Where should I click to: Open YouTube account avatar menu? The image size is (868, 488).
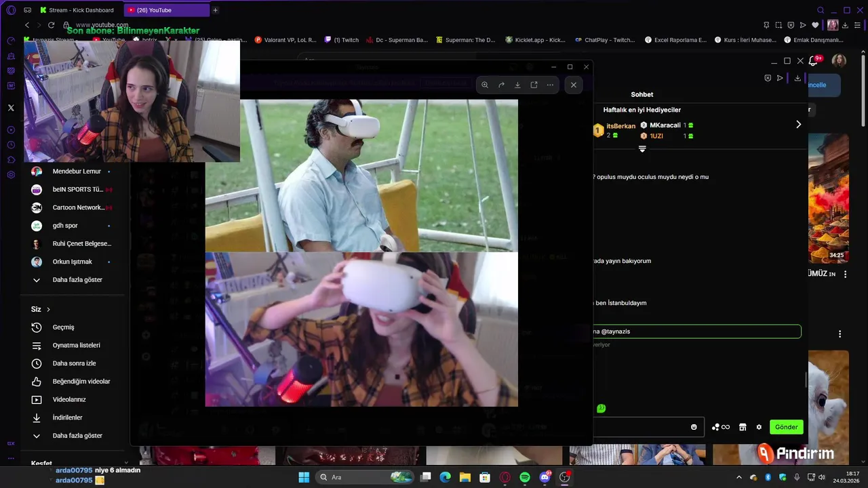coord(839,61)
